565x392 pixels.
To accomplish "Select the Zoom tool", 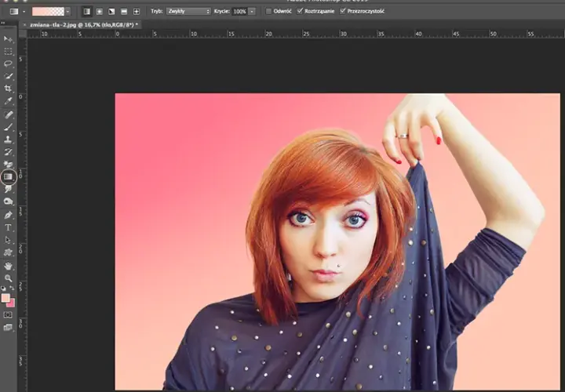I will click(8, 278).
